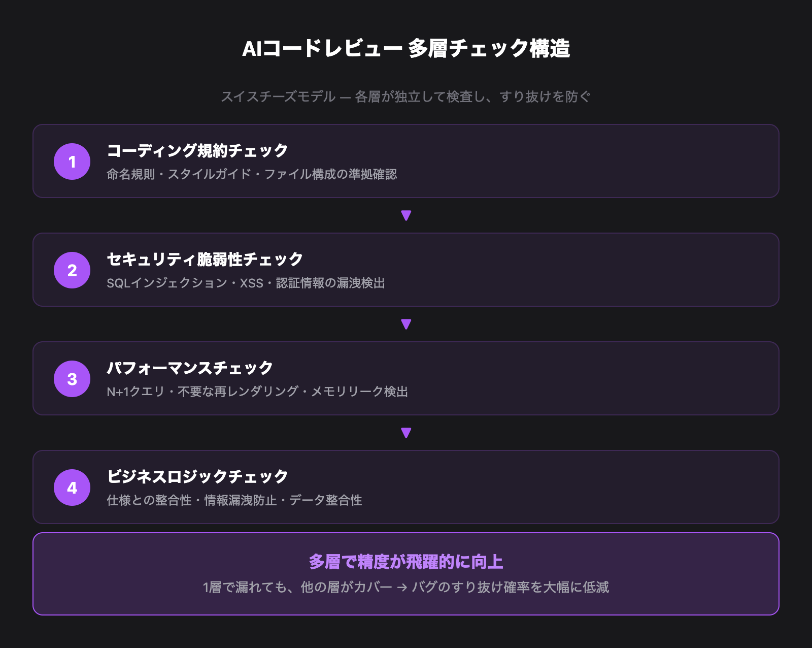Click the purple number 2 circle

pos(72,270)
